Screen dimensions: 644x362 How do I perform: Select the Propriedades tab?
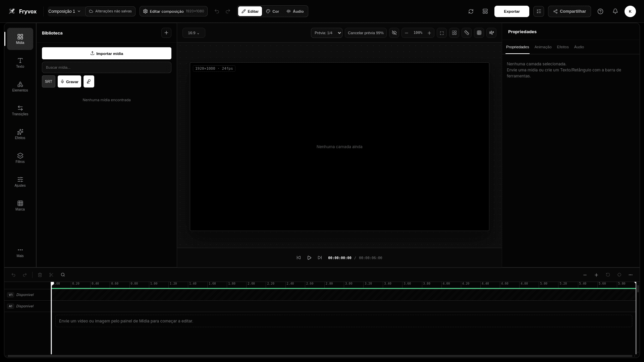[518, 47]
